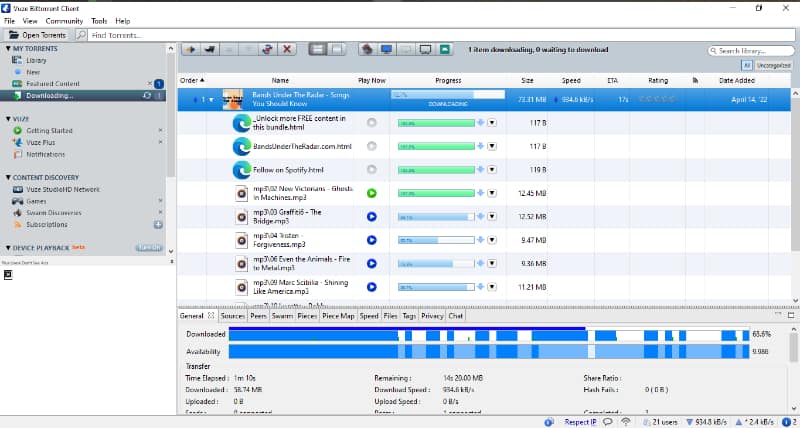Screen dimensions: 800x428
Task: Collapse the CONTENT DISCOVERY section
Action: click(x=8, y=178)
